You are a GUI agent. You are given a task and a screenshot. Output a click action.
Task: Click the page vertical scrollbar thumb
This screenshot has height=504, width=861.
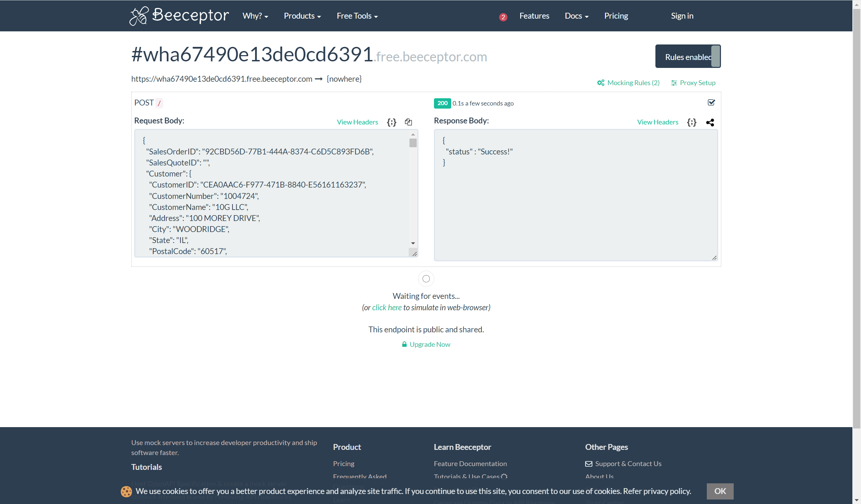point(857,219)
